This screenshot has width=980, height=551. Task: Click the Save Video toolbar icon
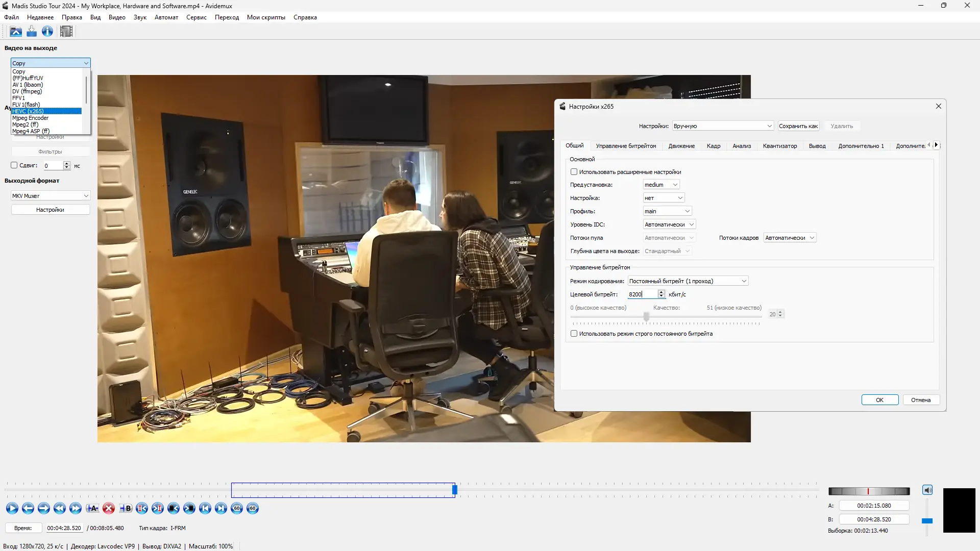32,32
